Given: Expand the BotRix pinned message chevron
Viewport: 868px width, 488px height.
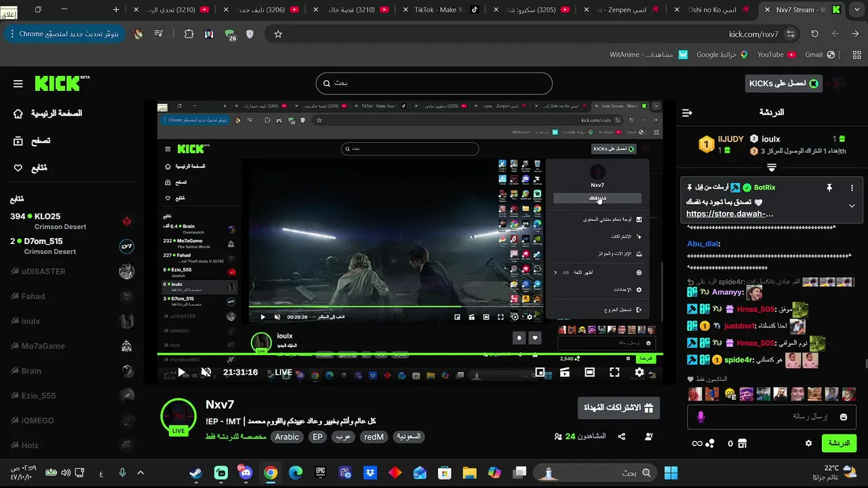Looking at the screenshot, I should 852,206.
